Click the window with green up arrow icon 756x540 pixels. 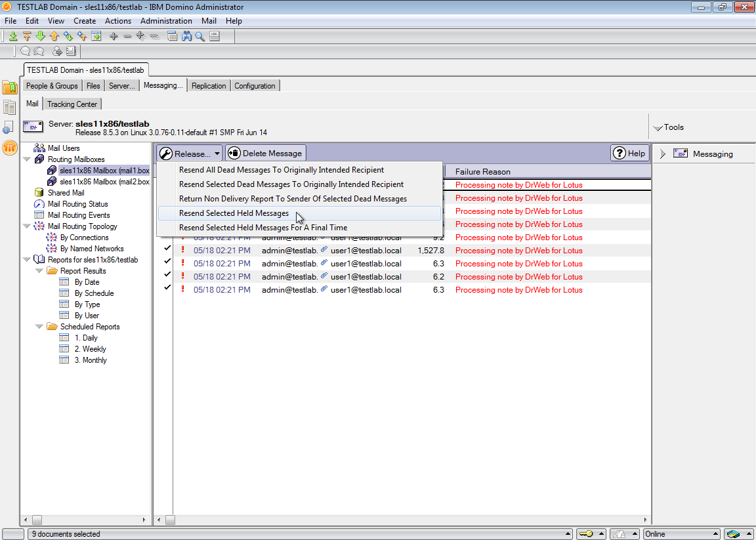96,36
